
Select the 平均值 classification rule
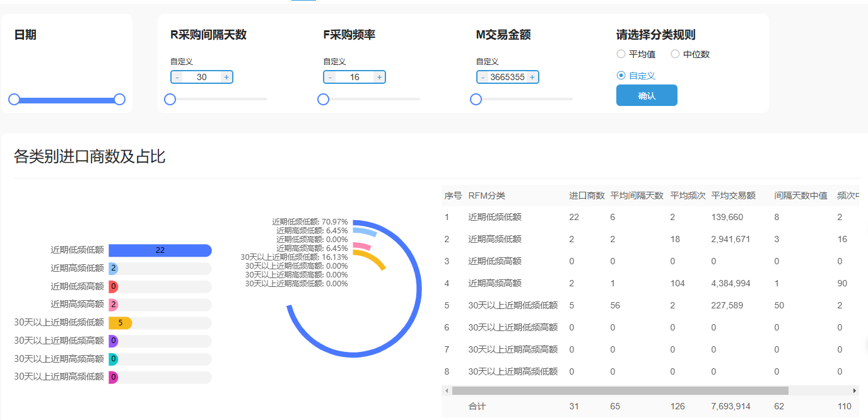click(621, 54)
